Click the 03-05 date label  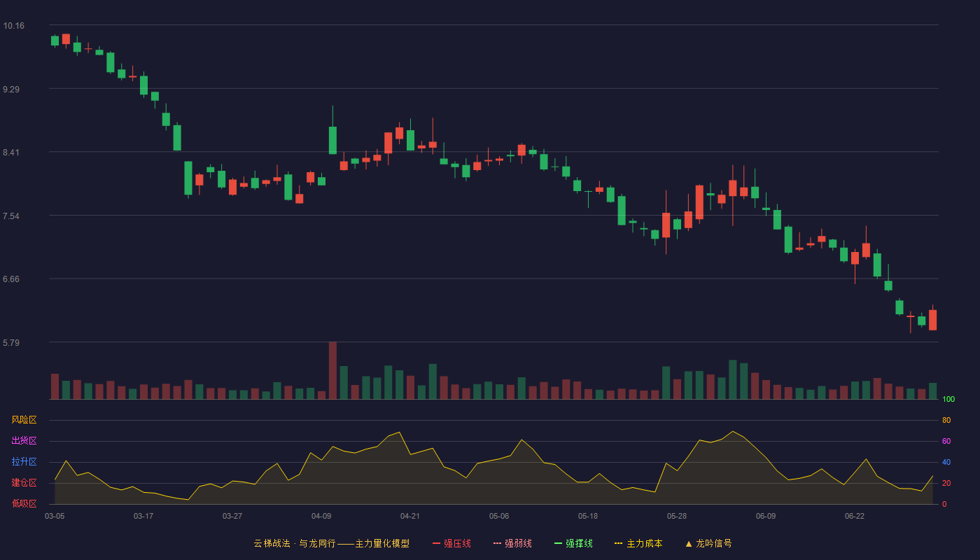pyautogui.click(x=55, y=516)
